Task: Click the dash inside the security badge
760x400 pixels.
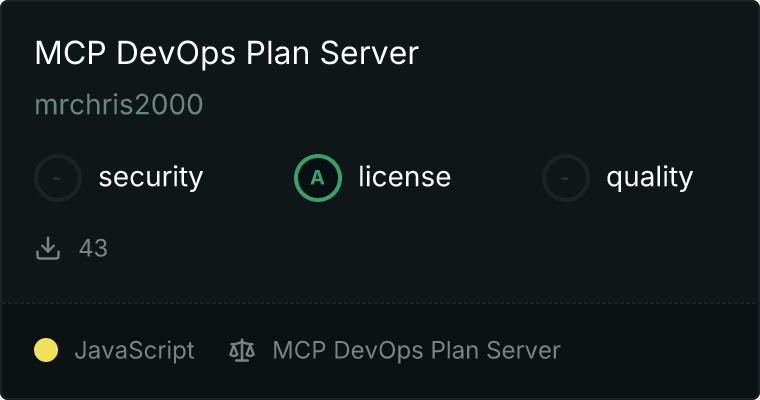Action: pyautogui.click(x=58, y=178)
